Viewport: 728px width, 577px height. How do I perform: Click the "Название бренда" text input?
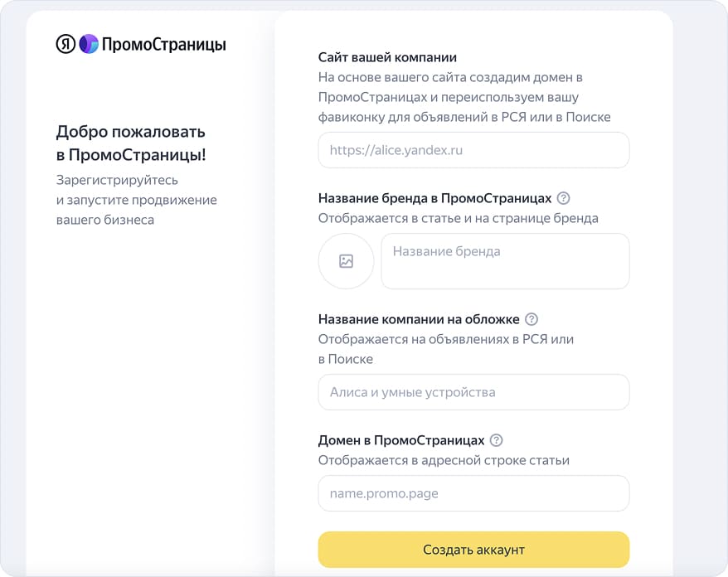[504, 261]
